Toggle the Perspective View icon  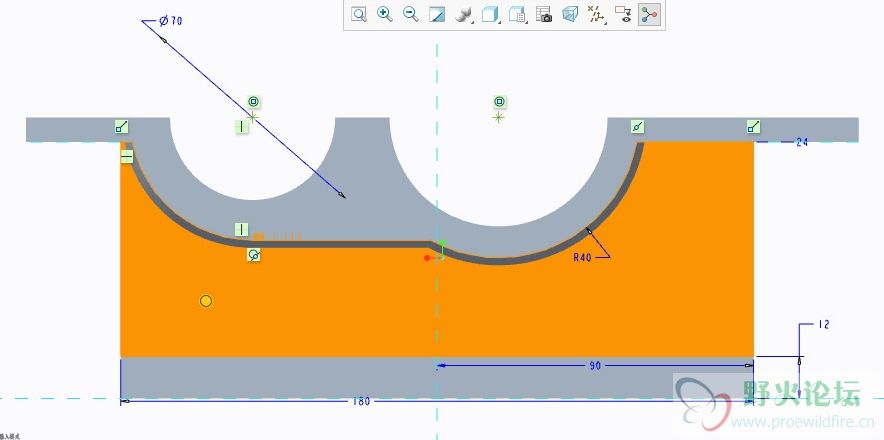pos(571,15)
